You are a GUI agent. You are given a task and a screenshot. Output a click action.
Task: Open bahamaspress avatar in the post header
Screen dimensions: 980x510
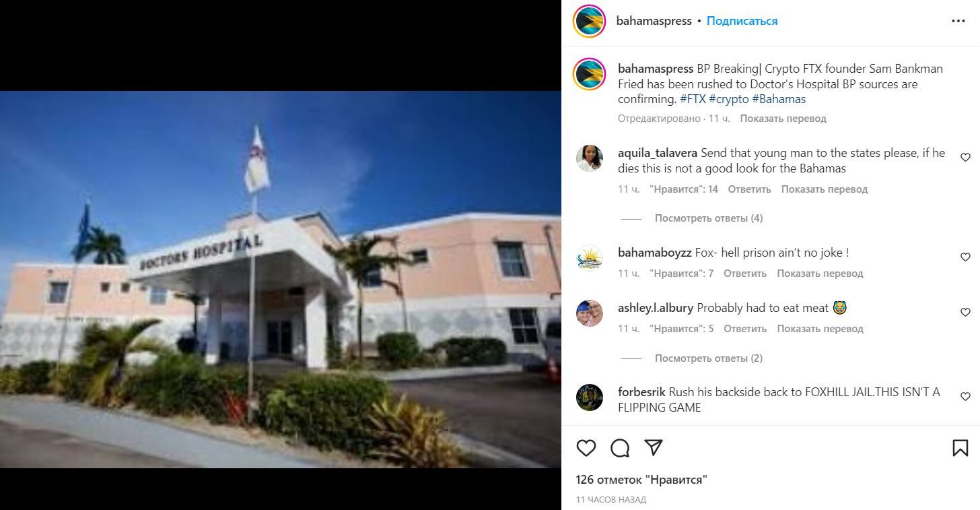(x=589, y=21)
